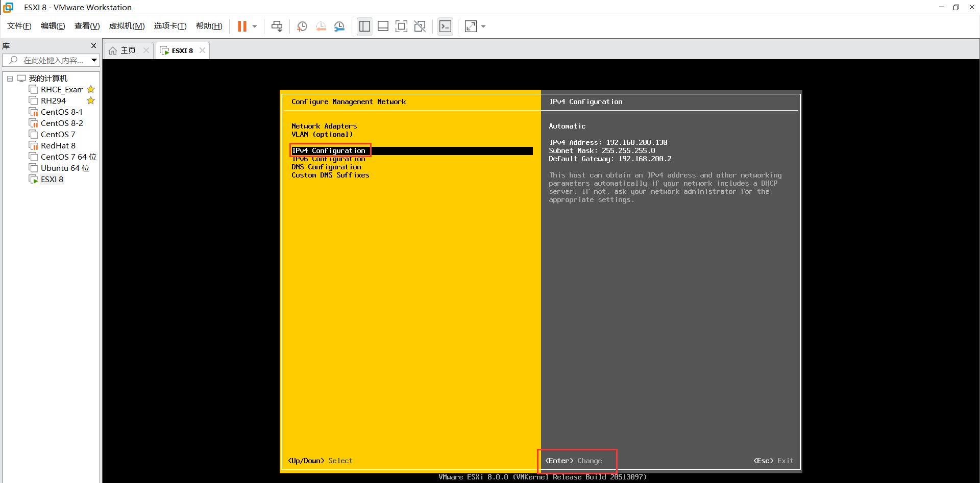Toggle the favorite star for RH294
Image resolution: width=980 pixels, height=483 pixels.
coord(91,100)
